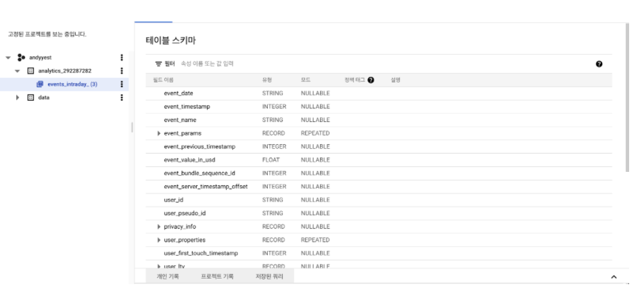Viewport: 644px width, 299px height.
Task: Click the user_id field name
Action: pyautogui.click(x=173, y=200)
